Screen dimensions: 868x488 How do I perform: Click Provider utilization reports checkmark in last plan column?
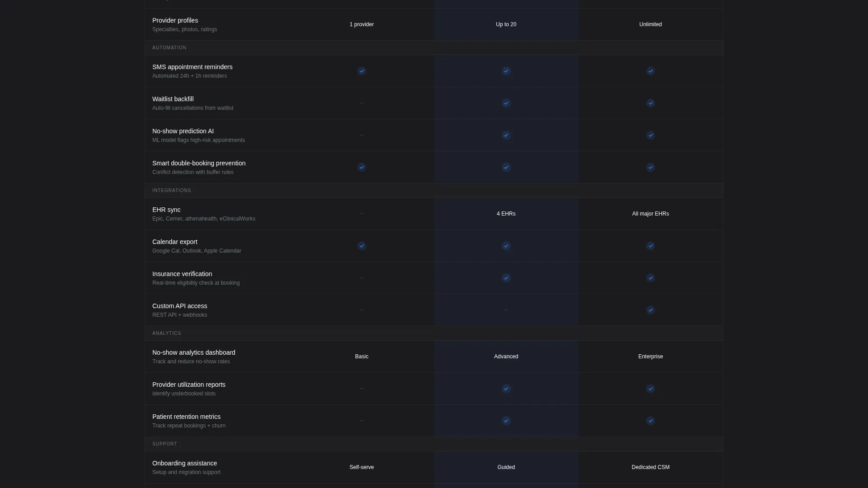point(651,389)
